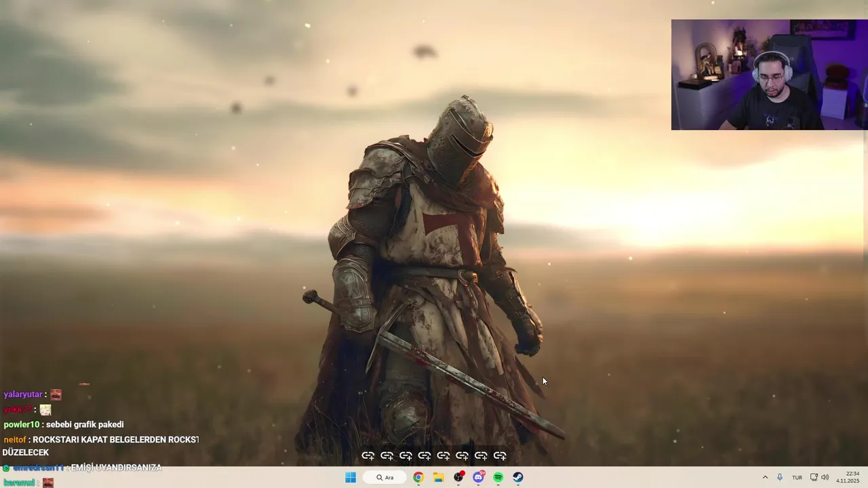Screen dimensions: 868x488
Task: Switch to OBS Studio on the taskbar
Action: [458, 477]
